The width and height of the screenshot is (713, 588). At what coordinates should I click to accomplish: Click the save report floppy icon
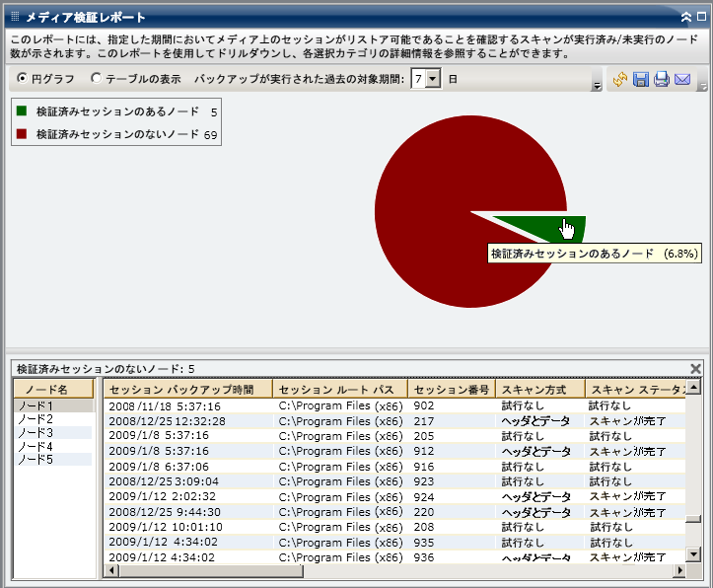pos(641,79)
